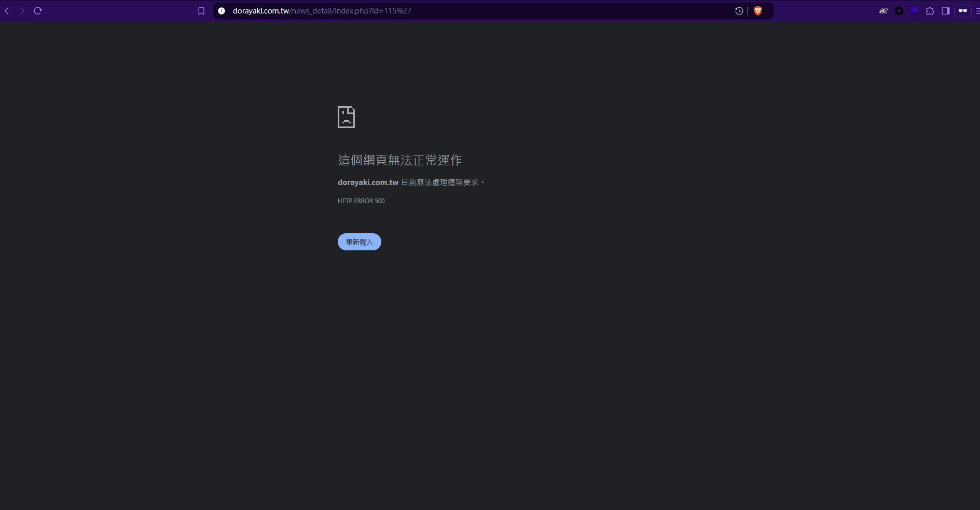Click the 這個網頁無法正常運作 heading
The width and height of the screenshot is (980, 510).
[x=400, y=160]
